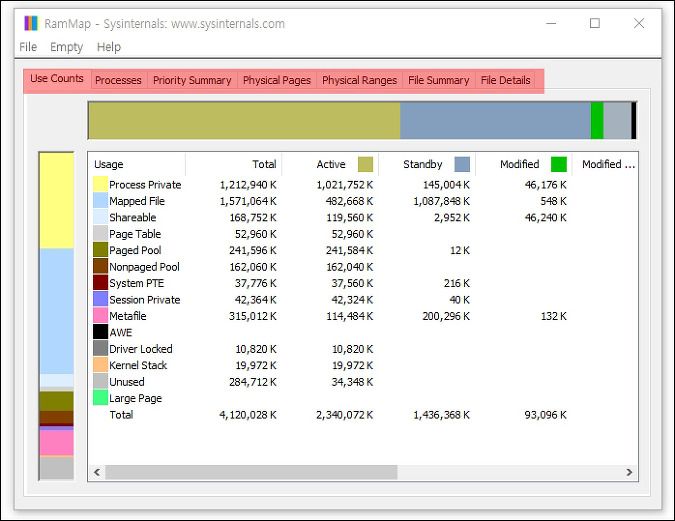Click the Total row label at bottom
The height and width of the screenshot is (521, 675).
pos(121,415)
